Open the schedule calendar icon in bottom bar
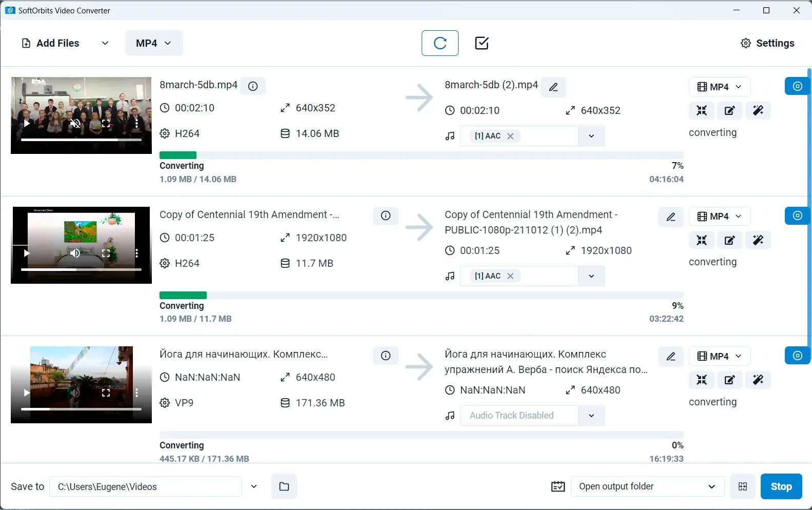812x510 pixels. click(x=558, y=486)
